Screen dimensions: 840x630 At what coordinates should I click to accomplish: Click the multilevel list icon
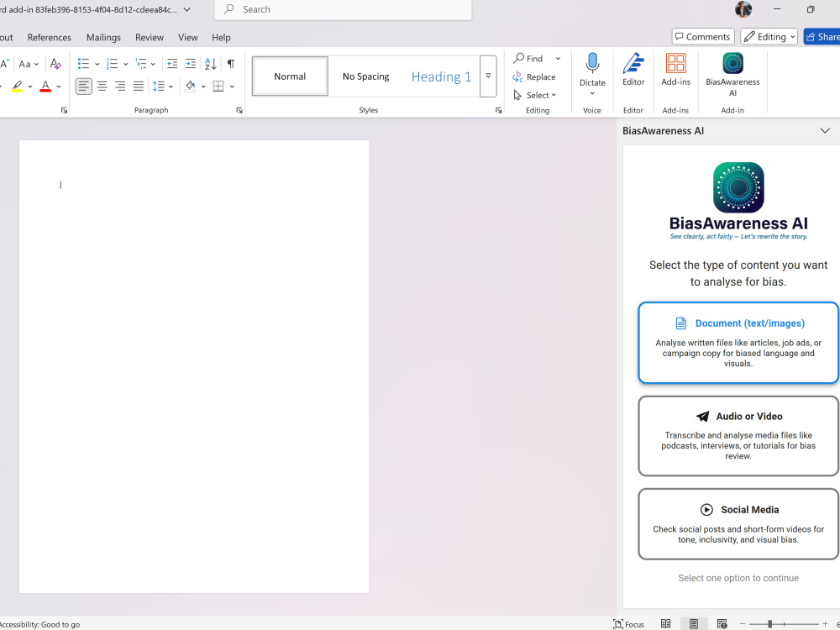(141, 64)
